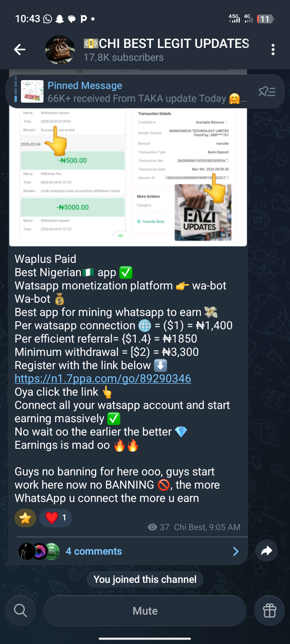Open the gift box icon

269,611
